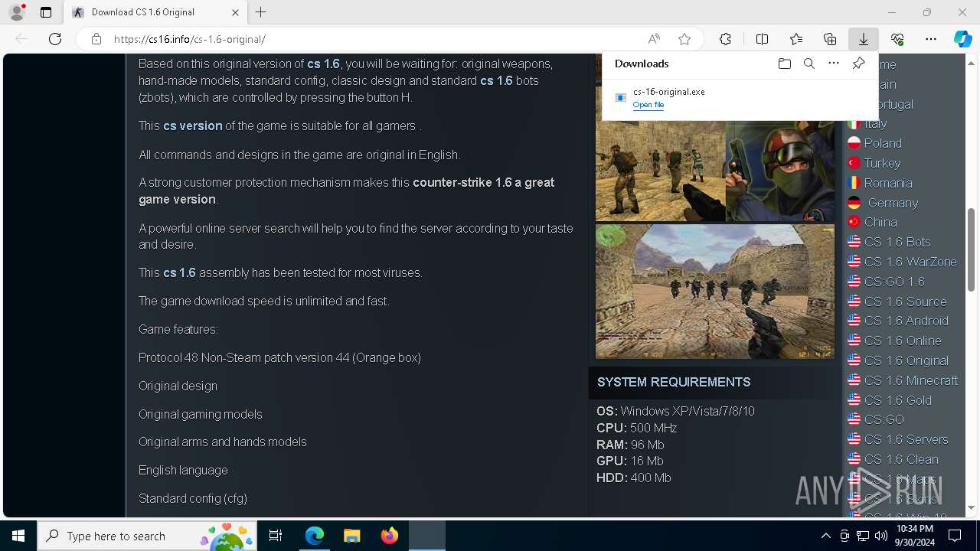Open the notification center icon
The height and width of the screenshot is (551, 980).
[x=955, y=536]
